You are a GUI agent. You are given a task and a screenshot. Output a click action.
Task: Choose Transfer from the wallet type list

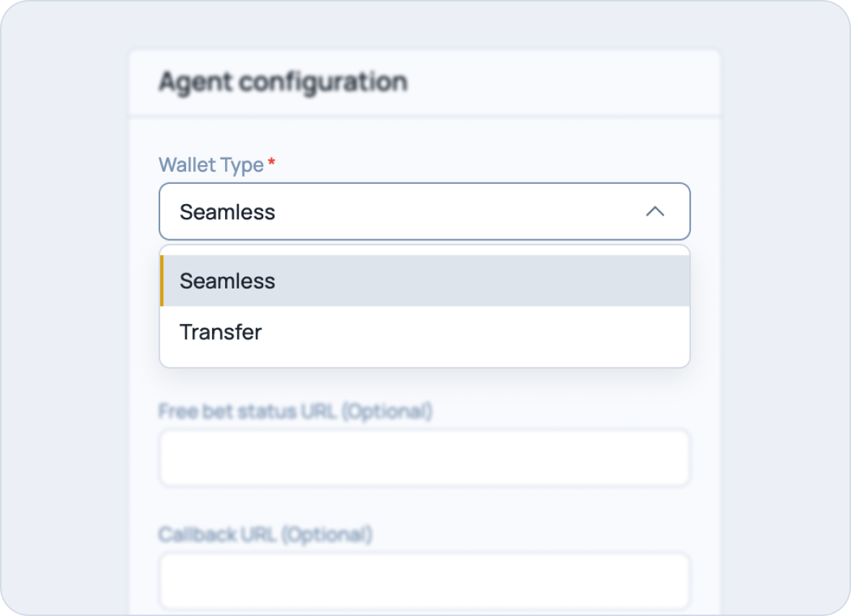(424, 332)
